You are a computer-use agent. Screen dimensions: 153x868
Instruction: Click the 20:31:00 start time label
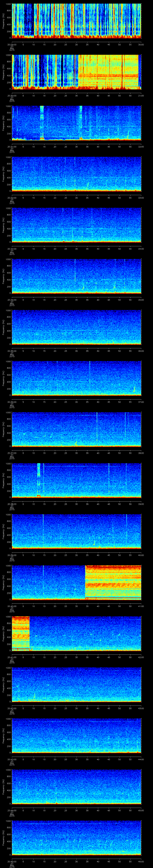tap(12, 147)
